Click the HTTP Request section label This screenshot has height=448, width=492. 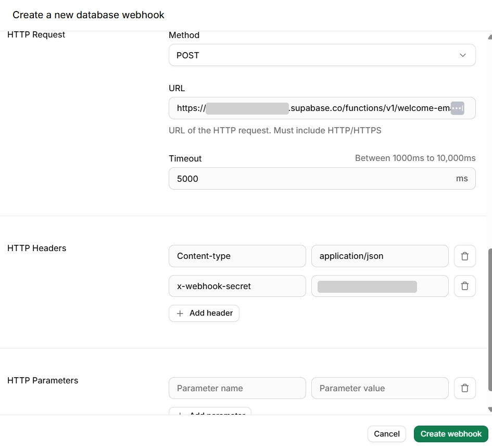pos(36,34)
